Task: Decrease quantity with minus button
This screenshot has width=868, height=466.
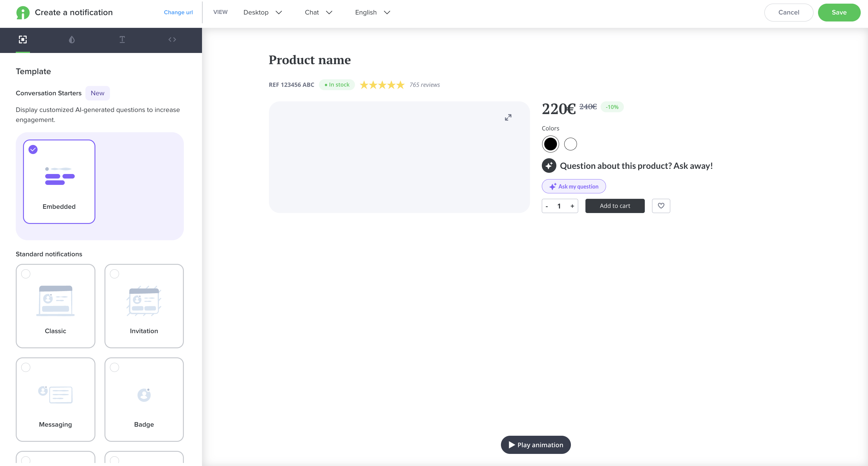Action: (x=547, y=206)
